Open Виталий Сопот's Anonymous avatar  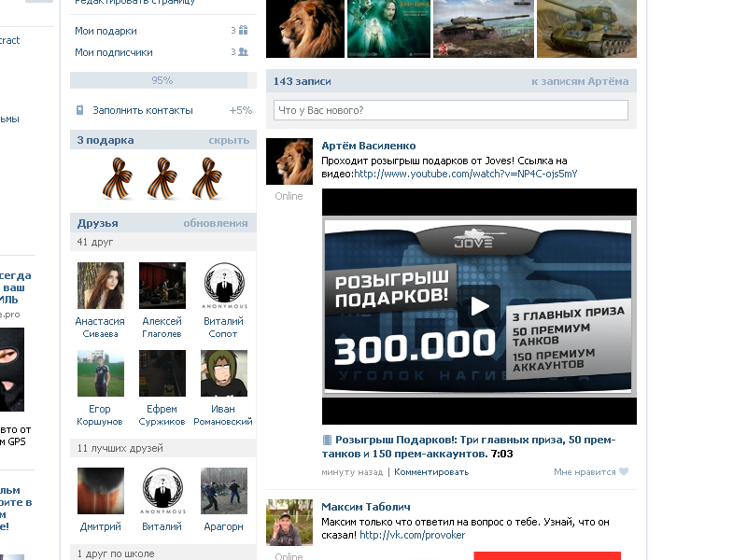click(x=224, y=286)
